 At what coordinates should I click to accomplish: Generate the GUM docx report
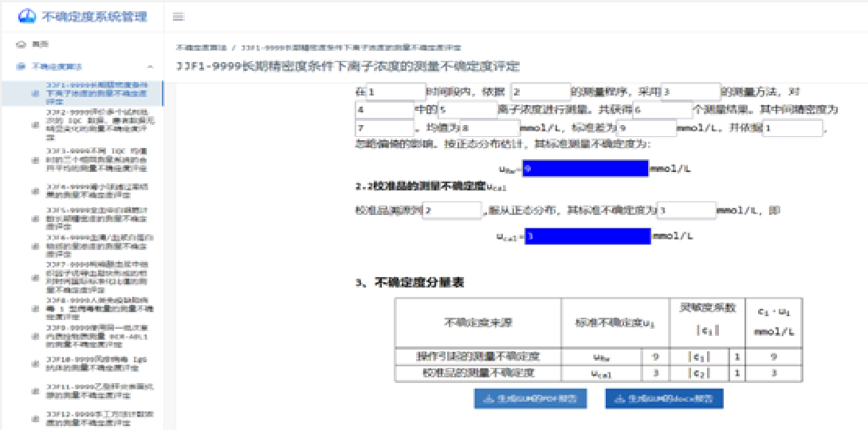(663, 399)
